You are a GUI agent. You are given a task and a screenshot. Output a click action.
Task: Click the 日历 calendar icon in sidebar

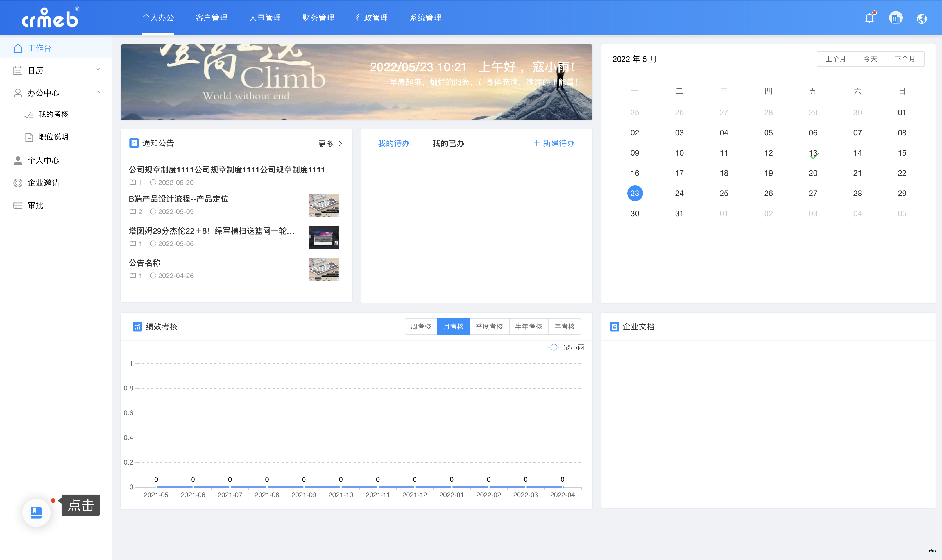18,70
